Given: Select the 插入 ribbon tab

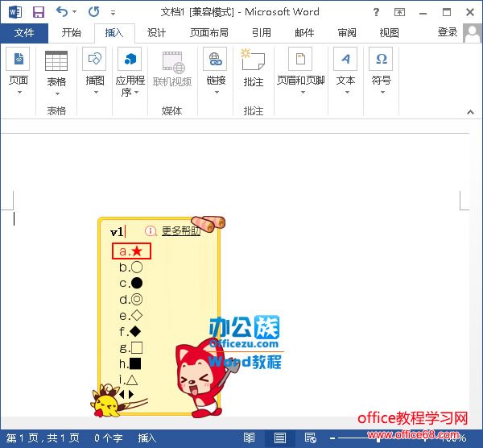Looking at the screenshot, I should 114,33.
